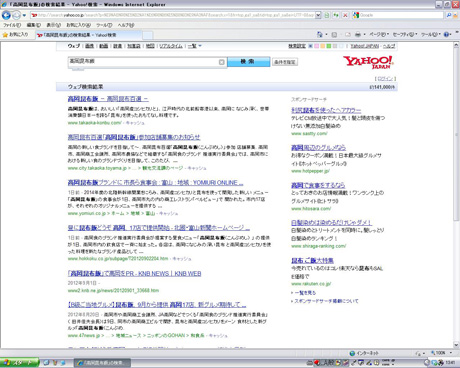Open the ページ command bar menu
Viewport: 460px width, 368px height.
[x=379, y=34]
